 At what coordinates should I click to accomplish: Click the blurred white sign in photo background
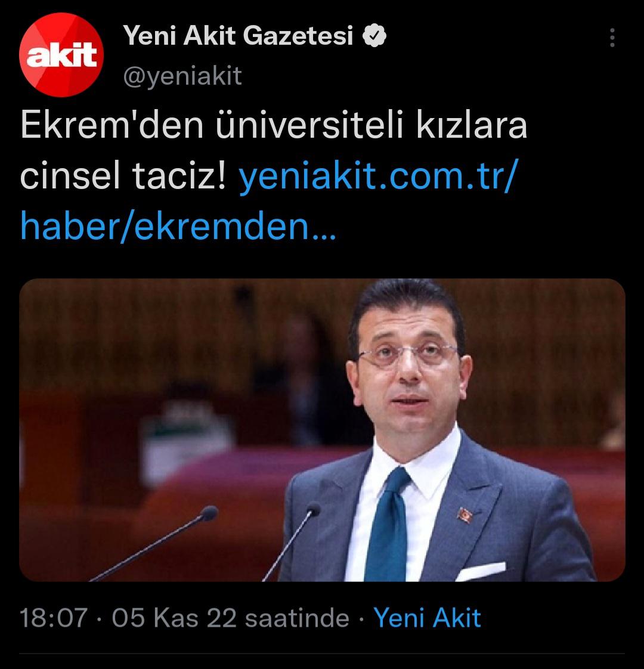[188, 442]
